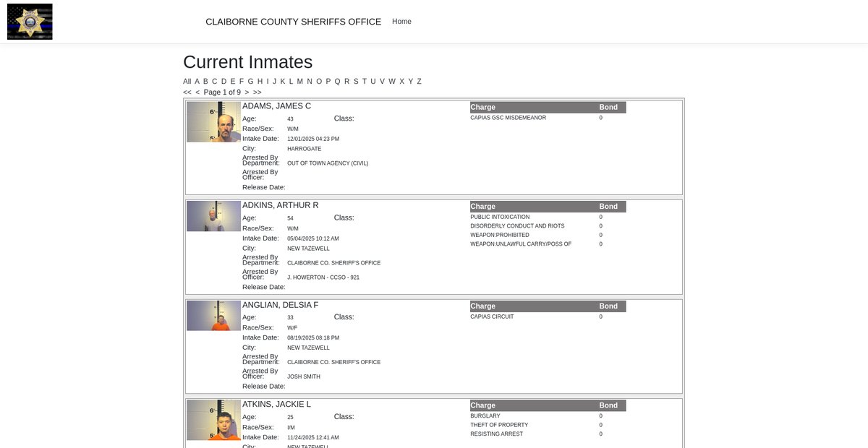This screenshot has height=448, width=868.
Task: Filter inmates by letter P
Action: tap(328, 82)
